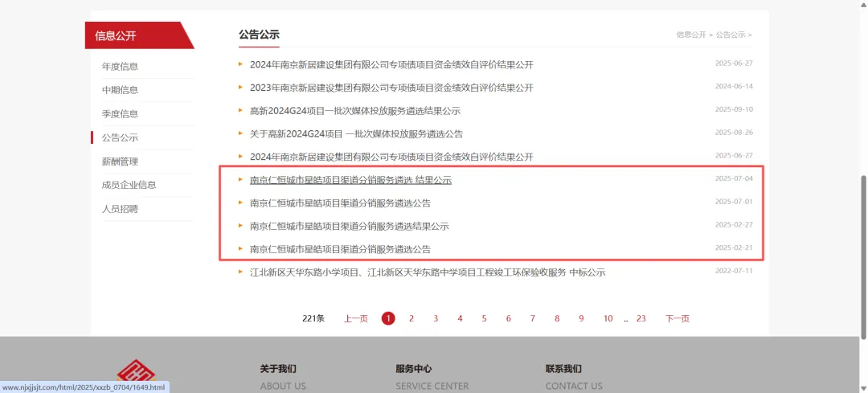Image resolution: width=868 pixels, height=393 pixels.
Task: Open 季度信息 in the sidebar
Action: (x=120, y=114)
